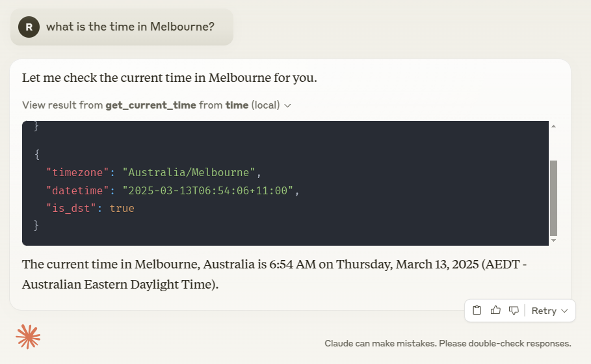
Task: Click the code block scrollbar thumb
Action: [553, 198]
